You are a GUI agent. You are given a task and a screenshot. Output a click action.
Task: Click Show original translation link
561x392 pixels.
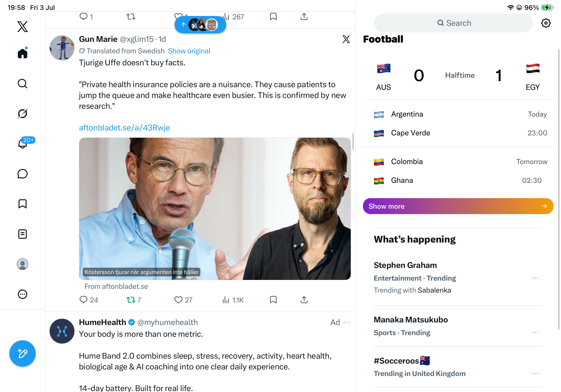[x=189, y=51]
